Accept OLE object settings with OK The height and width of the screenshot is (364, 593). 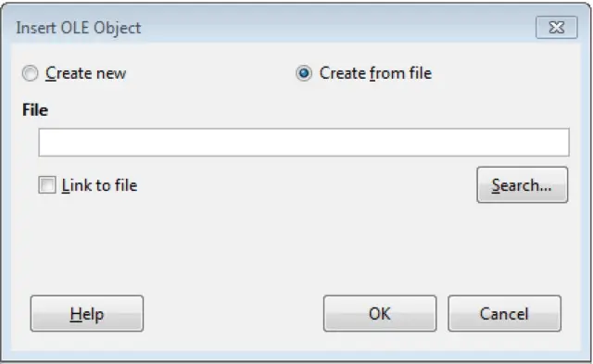tap(380, 313)
